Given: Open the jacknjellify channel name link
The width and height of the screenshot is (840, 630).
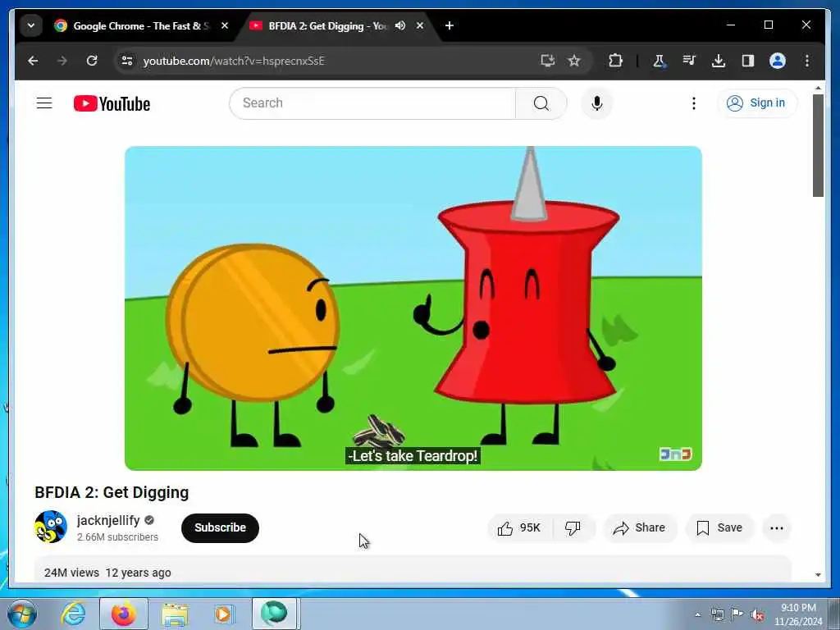Looking at the screenshot, I should 108,520.
